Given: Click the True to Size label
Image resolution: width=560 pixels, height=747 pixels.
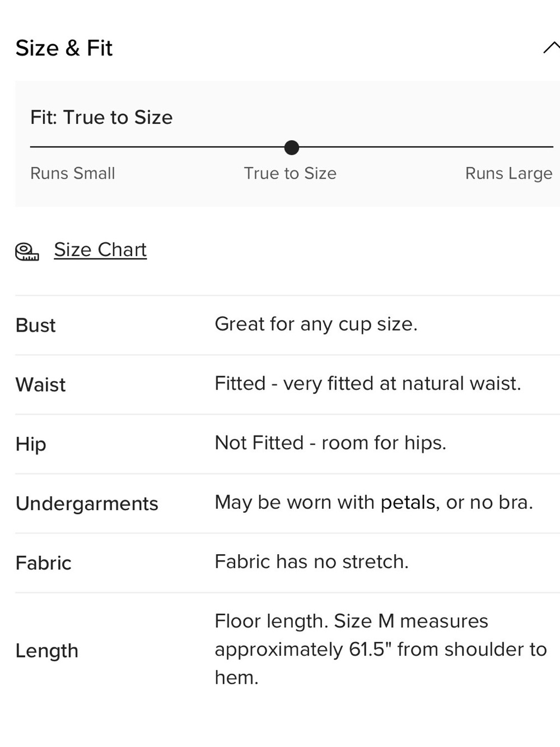Looking at the screenshot, I should pos(290,173).
